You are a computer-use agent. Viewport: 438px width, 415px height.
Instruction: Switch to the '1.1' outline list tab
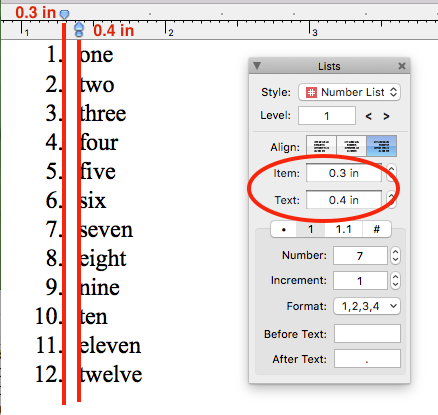point(343,229)
